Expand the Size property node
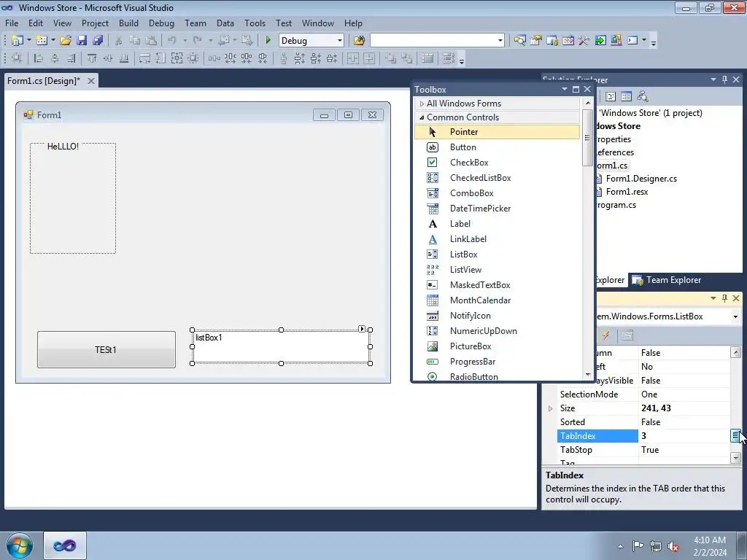This screenshot has height=560, width=747. point(550,408)
